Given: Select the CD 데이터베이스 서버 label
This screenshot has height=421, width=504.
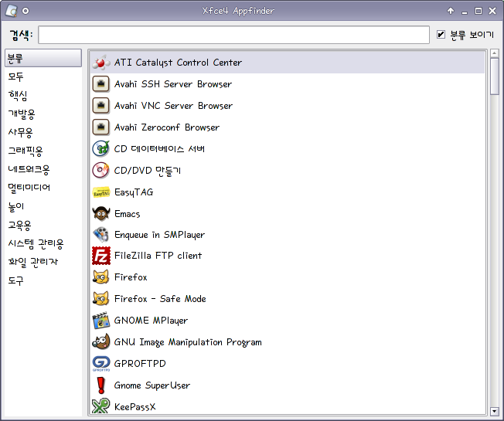Looking at the screenshot, I should click(159, 148).
